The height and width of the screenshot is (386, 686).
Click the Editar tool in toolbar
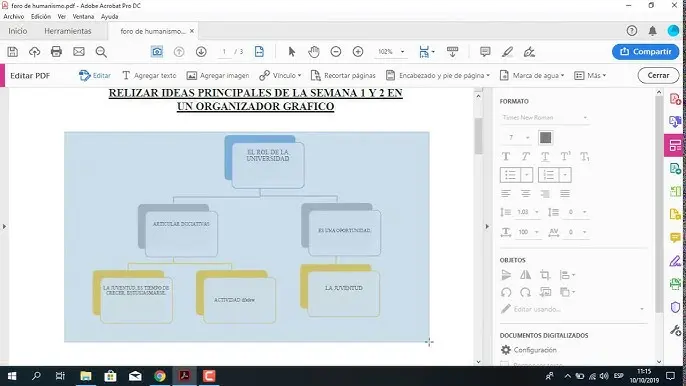95,75
